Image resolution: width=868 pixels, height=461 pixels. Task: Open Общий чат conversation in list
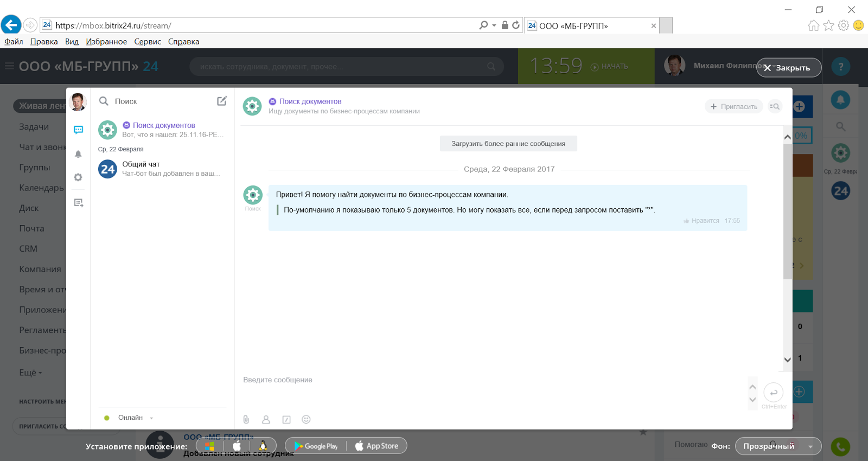tap(162, 169)
